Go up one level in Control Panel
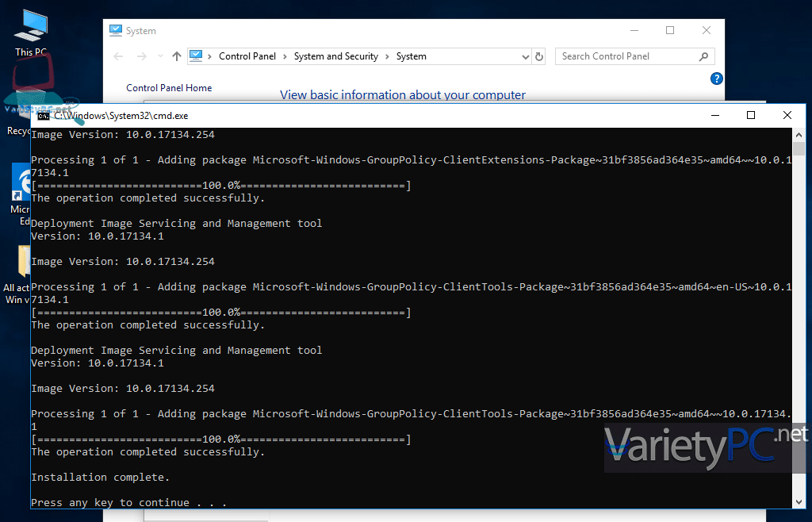Screen dimensions: 812x522 (x=177, y=56)
